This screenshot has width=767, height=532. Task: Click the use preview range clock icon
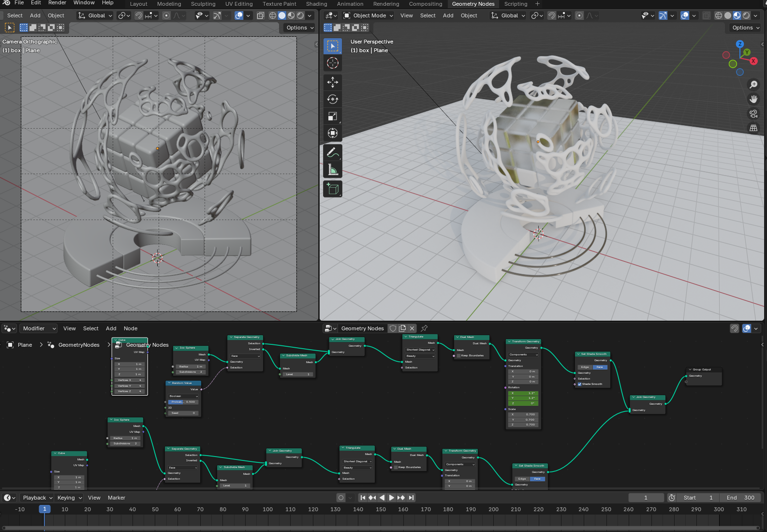pyautogui.click(x=672, y=498)
